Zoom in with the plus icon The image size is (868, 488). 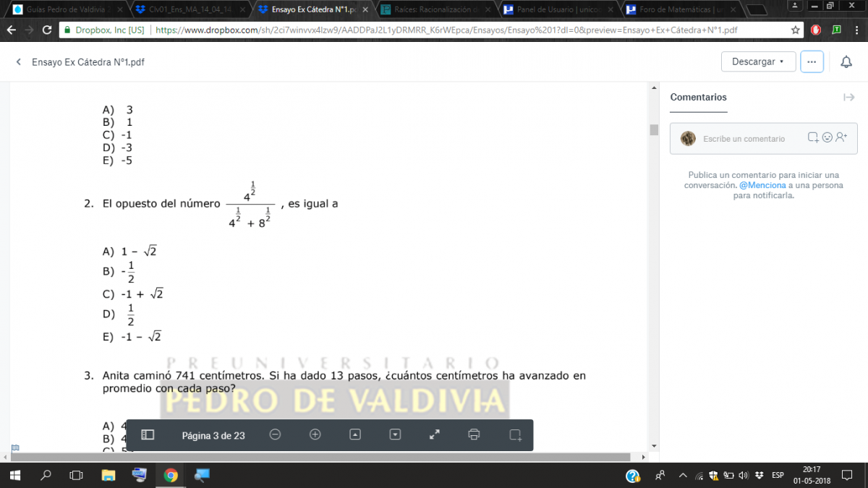(315, 435)
